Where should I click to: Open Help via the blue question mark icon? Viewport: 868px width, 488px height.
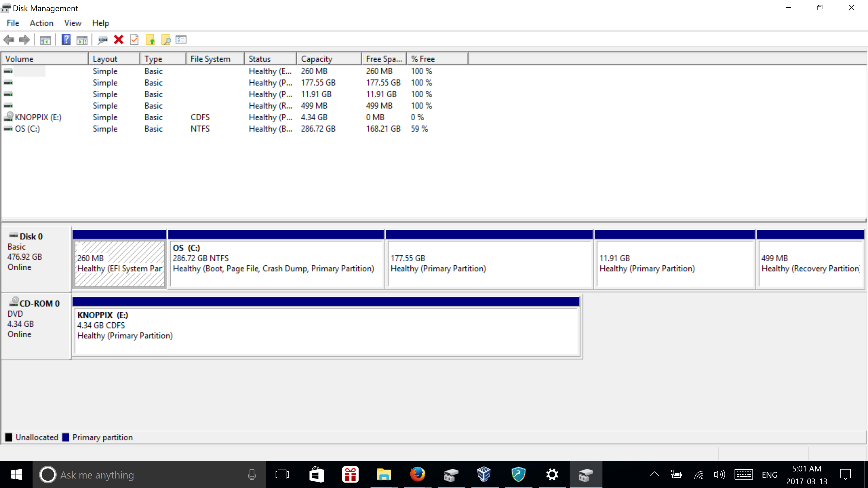click(66, 40)
